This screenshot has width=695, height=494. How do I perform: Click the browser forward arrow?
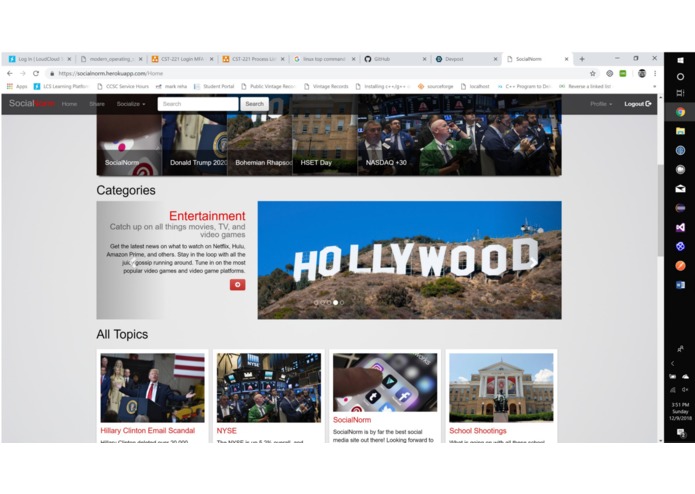23,73
